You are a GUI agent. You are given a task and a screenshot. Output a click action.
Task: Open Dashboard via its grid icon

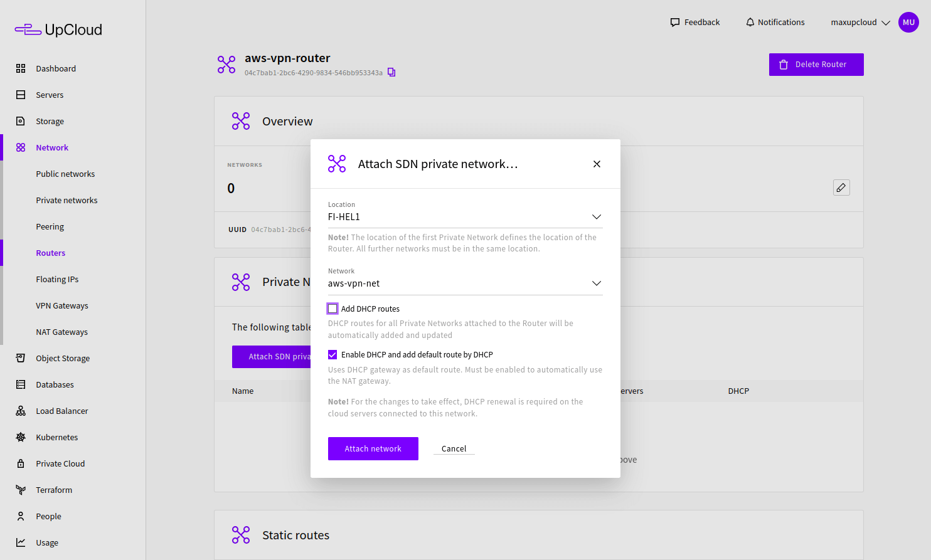point(21,68)
